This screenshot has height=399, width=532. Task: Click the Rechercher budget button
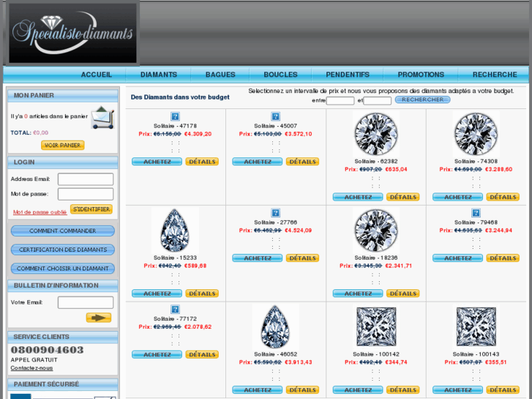pos(423,100)
